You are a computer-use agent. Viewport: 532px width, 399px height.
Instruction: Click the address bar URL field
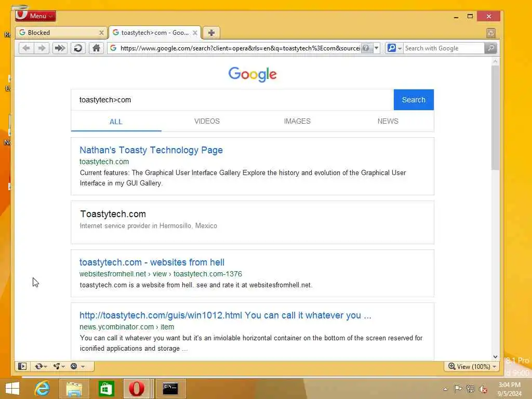[x=240, y=48]
